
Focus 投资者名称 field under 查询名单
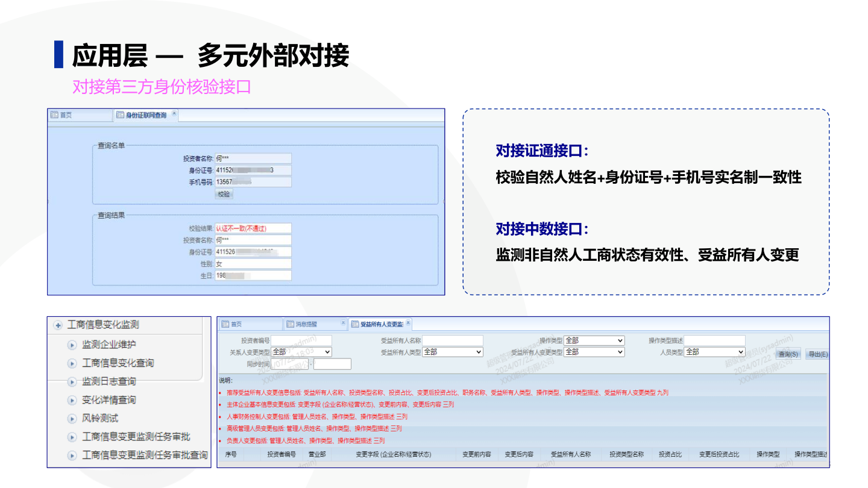253,158
